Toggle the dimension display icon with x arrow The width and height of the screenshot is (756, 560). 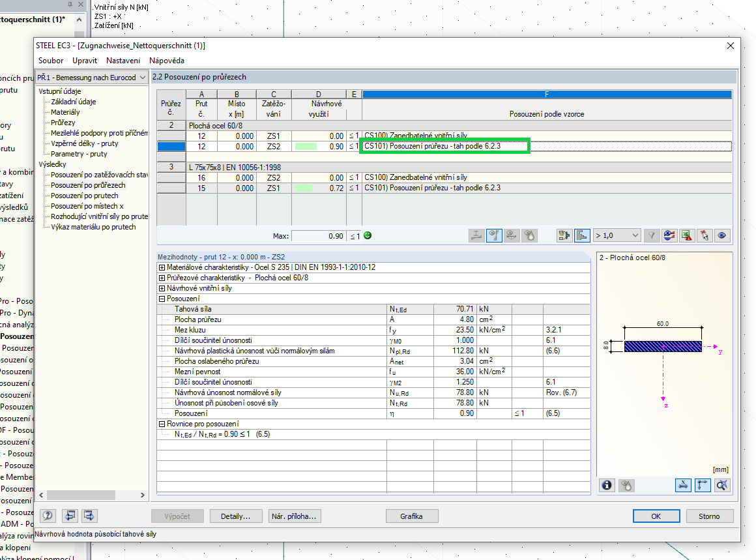point(683,485)
